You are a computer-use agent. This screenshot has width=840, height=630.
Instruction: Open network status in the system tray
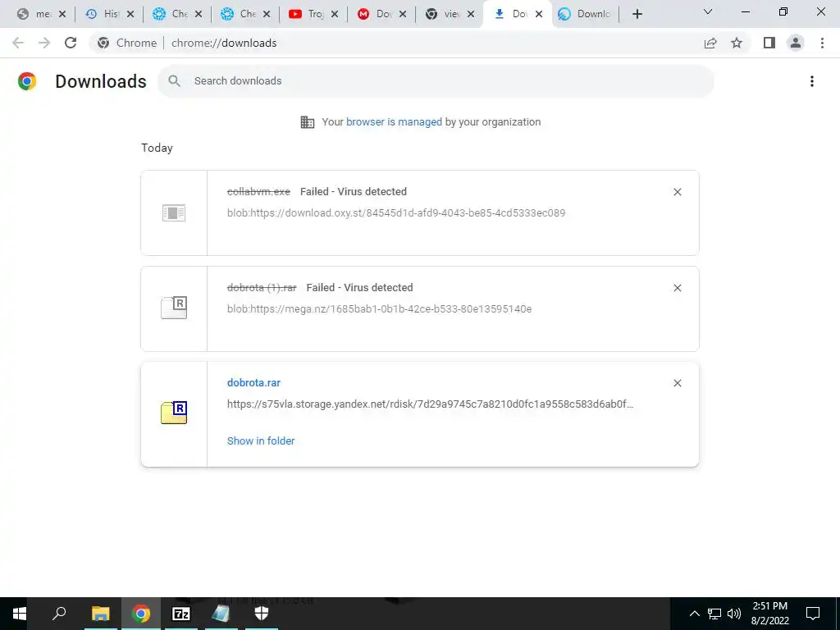pos(714,614)
